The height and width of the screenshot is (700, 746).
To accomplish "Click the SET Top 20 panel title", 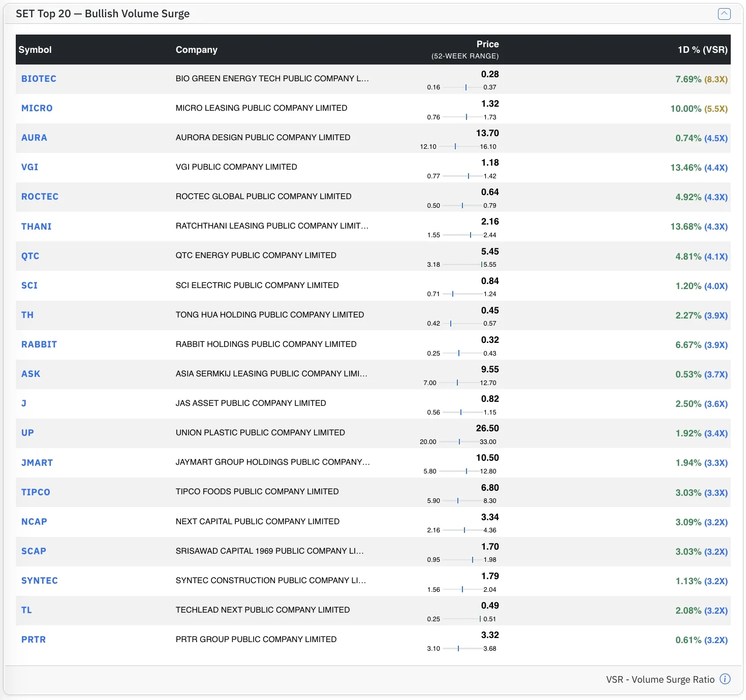I will tap(103, 14).
